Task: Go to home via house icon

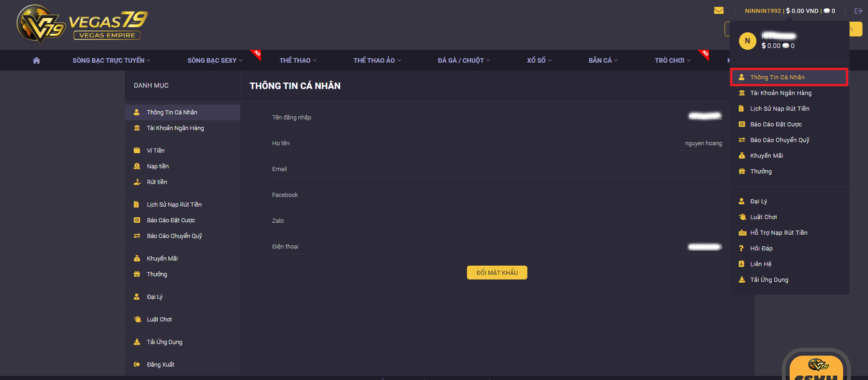Action: point(36,60)
